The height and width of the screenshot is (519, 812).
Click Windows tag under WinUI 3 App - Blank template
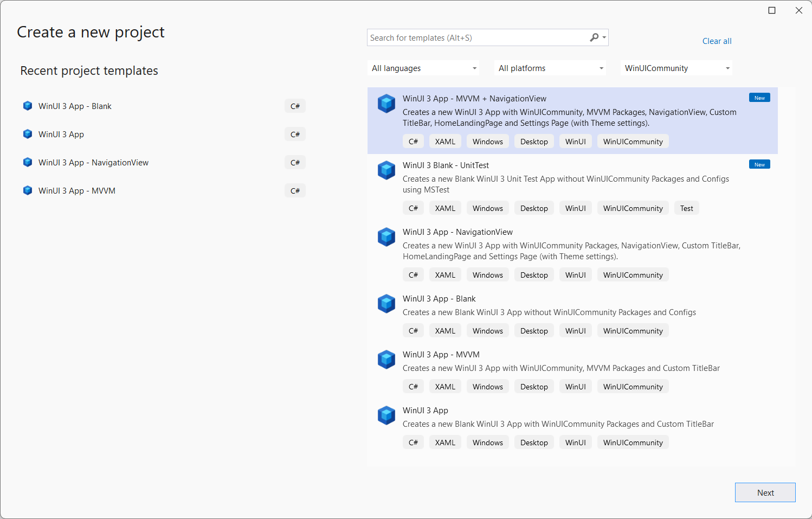tap(487, 331)
